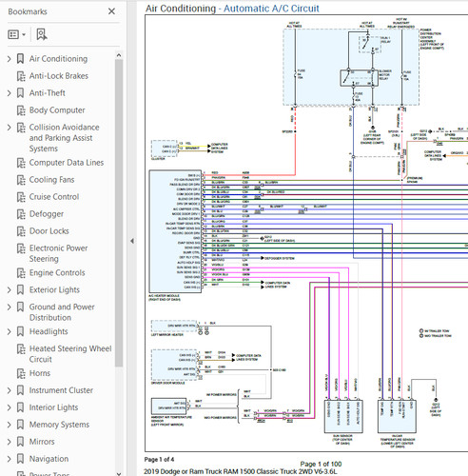Expand the Air Conditioning bookmark

pos(9,59)
